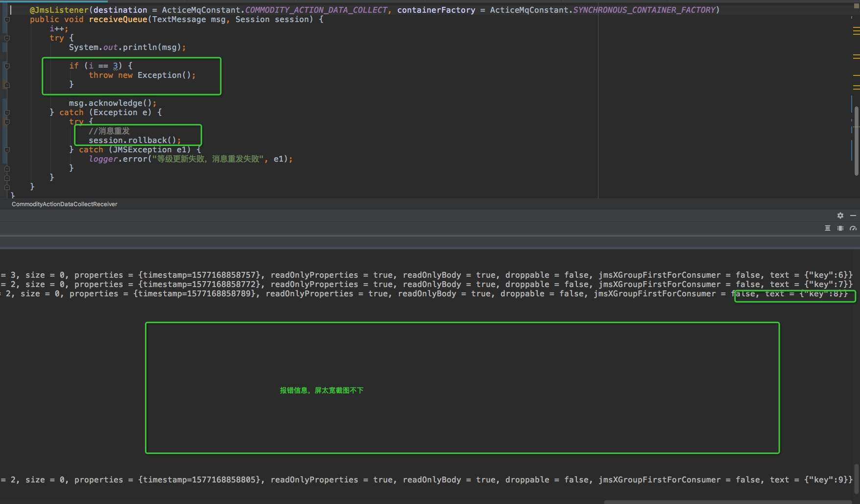The image size is (860, 504).
Task: Click the stacked-lines layout icon in console toolbar
Action: coord(828,228)
